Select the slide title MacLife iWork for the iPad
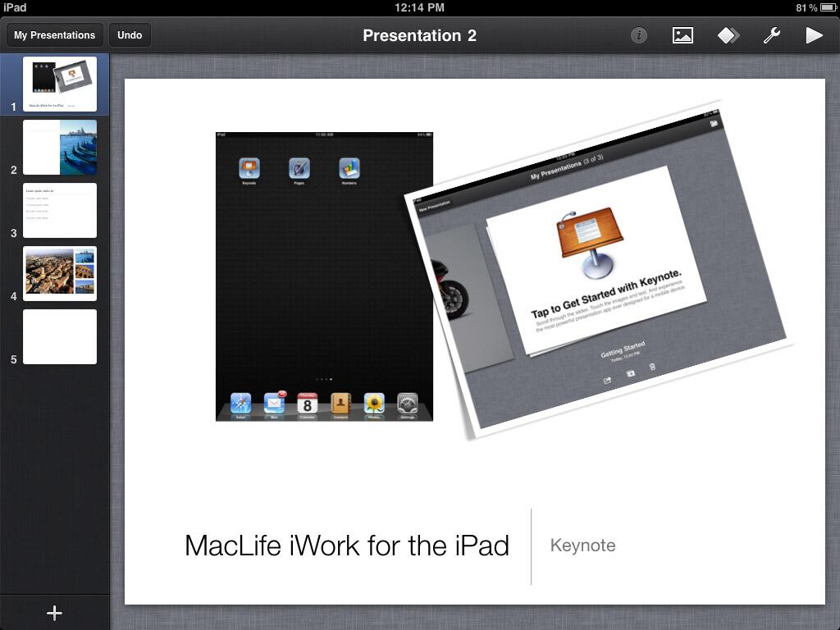Image resolution: width=840 pixels, height=630 pixels. [x=348, y=545]
